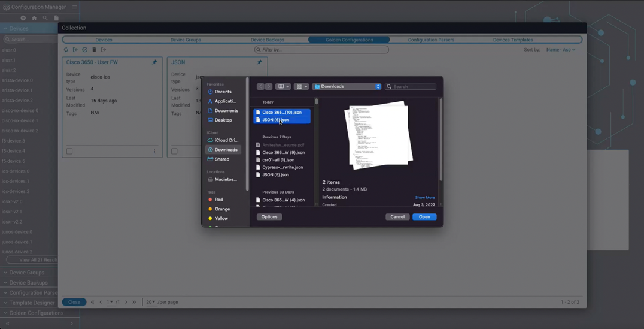Close the Collection window with Close button
Viewport: 644px width, 329px height.
click(x=74, y=302)
